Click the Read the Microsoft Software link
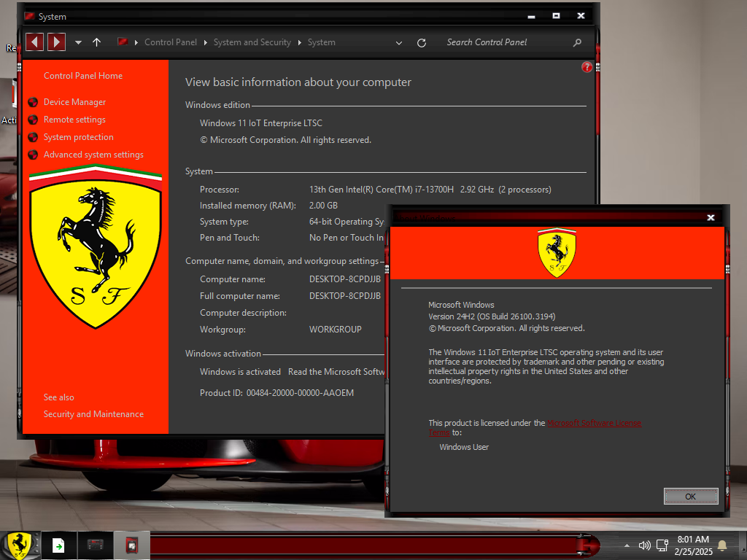This screenshot has height=560, width=747. tap(336, 372)
